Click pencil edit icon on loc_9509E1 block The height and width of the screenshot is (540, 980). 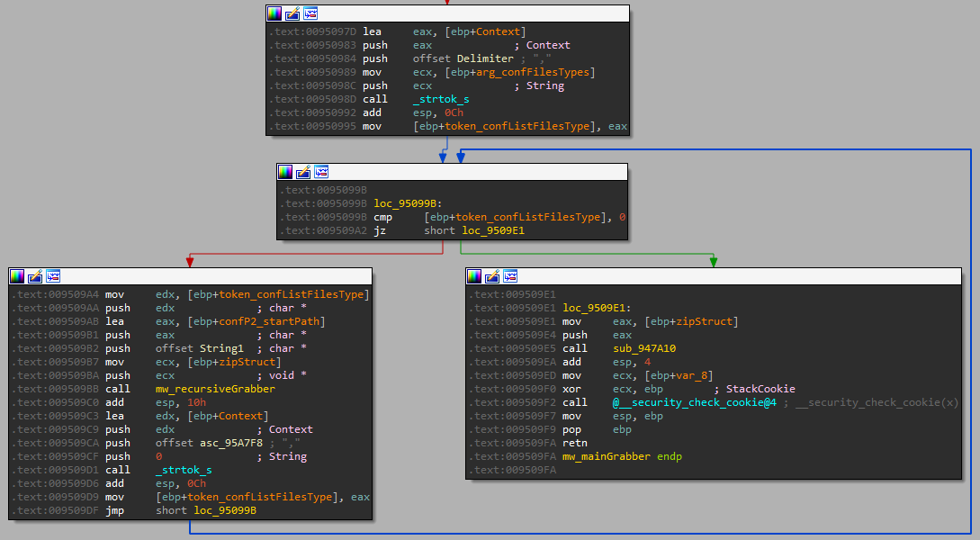click(492, 276)
